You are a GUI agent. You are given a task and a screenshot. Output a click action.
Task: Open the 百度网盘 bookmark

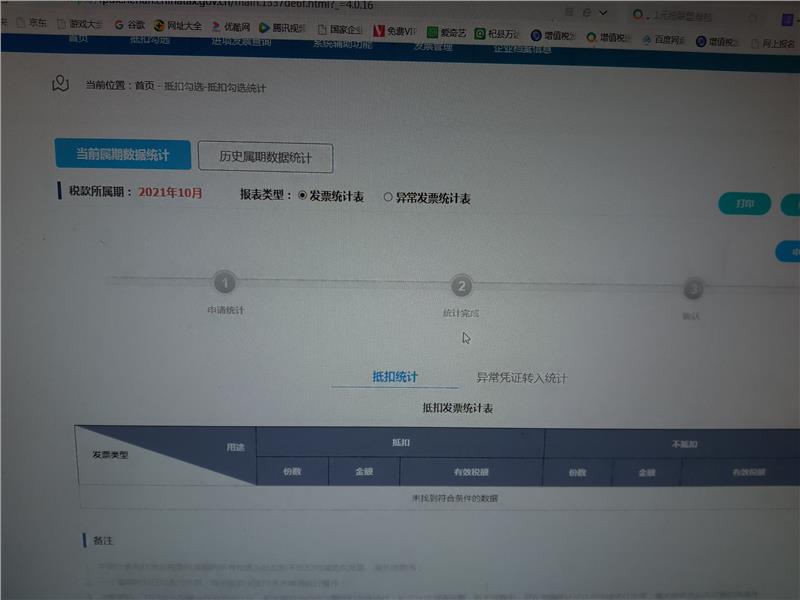664,40
